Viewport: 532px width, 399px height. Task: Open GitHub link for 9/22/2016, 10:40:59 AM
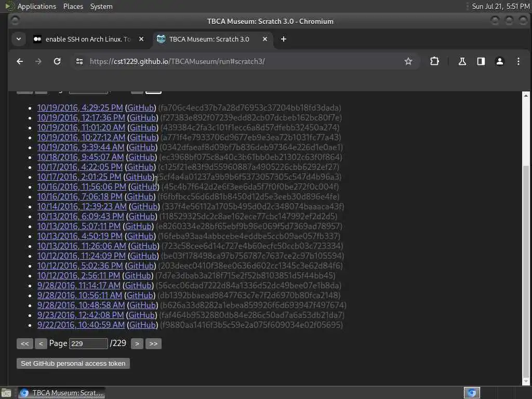click(142, 325)
